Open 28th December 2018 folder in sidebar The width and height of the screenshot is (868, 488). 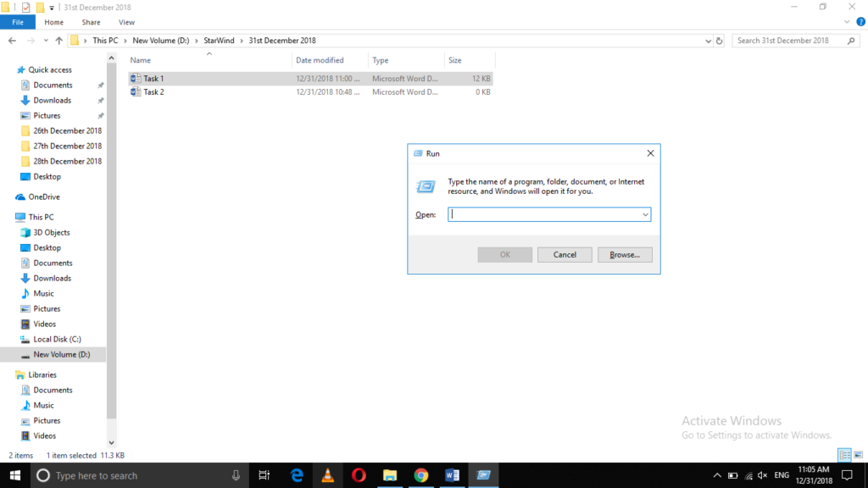point(67,161)
